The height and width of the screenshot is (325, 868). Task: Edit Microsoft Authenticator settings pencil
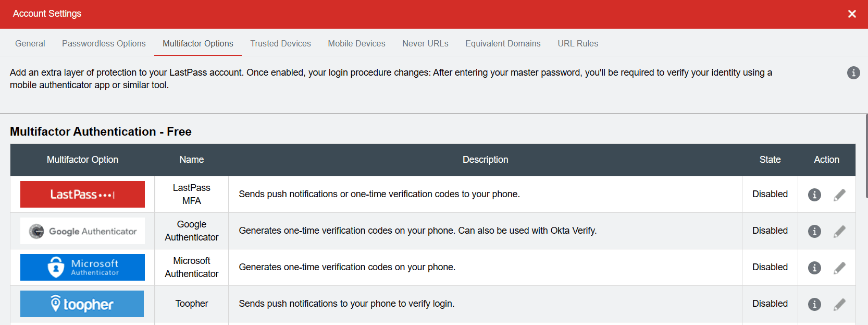point(839,268)
